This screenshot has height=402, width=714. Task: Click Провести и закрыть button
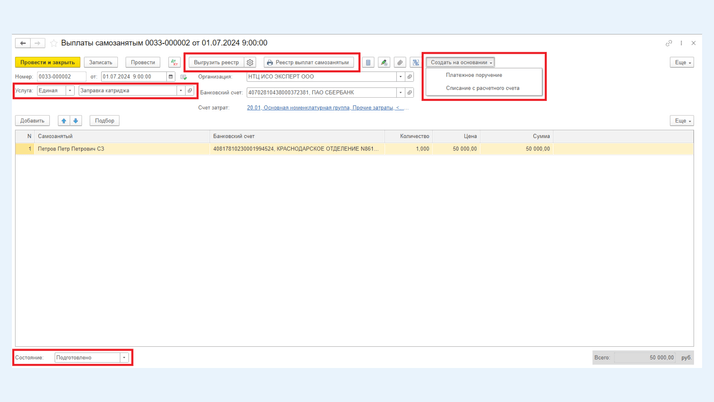[x=47, y=62]
